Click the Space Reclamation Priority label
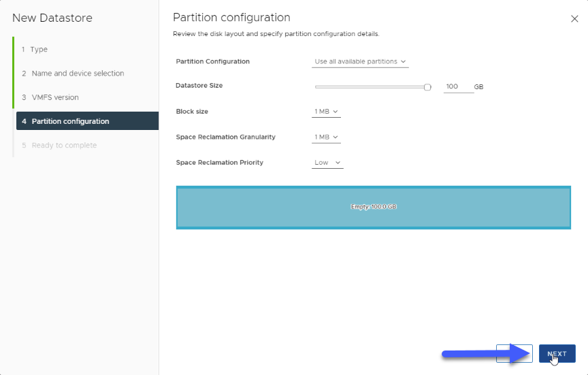The height and width of the screenshot is (375, 588). click(x=219, y=163)
